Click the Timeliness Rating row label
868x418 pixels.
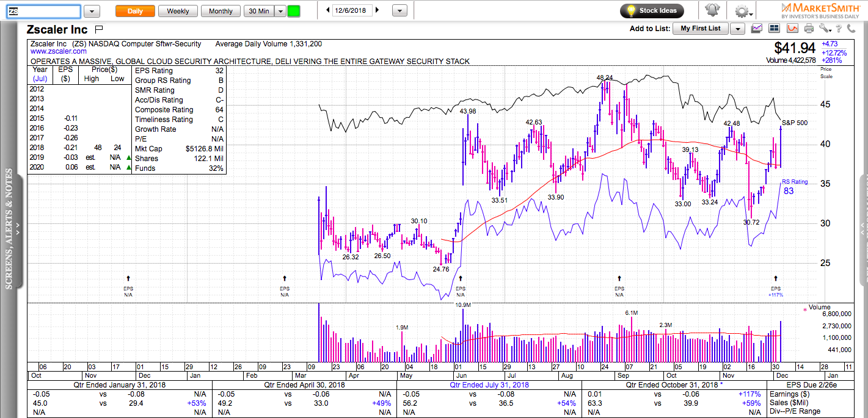[x=164, y=120]
